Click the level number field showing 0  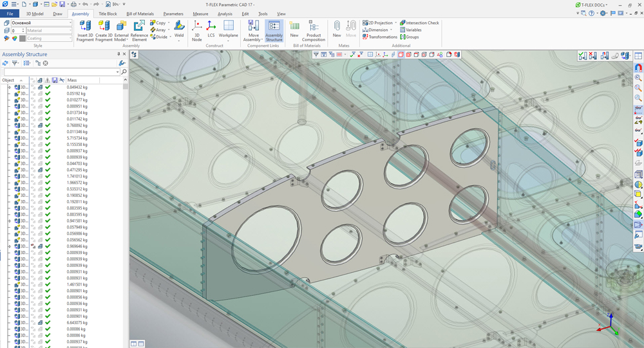19,31
